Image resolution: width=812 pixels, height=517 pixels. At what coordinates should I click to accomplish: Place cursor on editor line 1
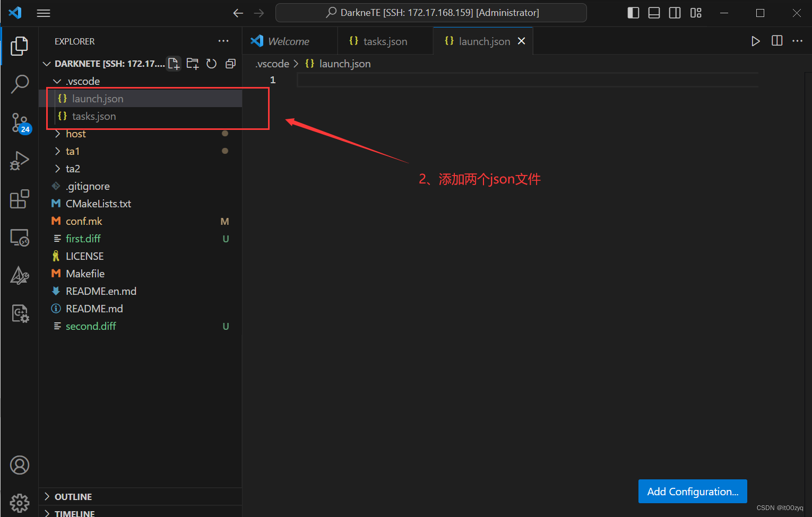click(x=528, y=80)
